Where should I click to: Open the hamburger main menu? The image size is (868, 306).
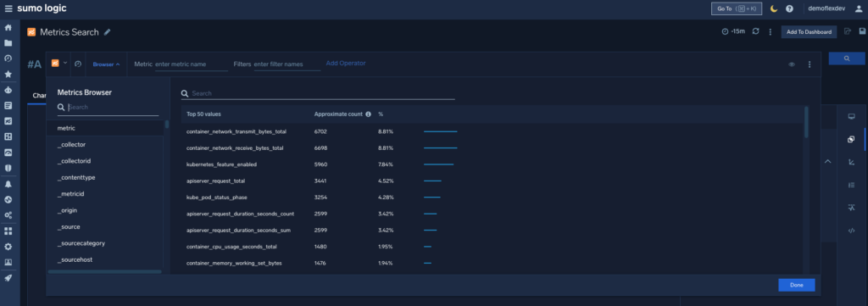click(x=8, y=8)
